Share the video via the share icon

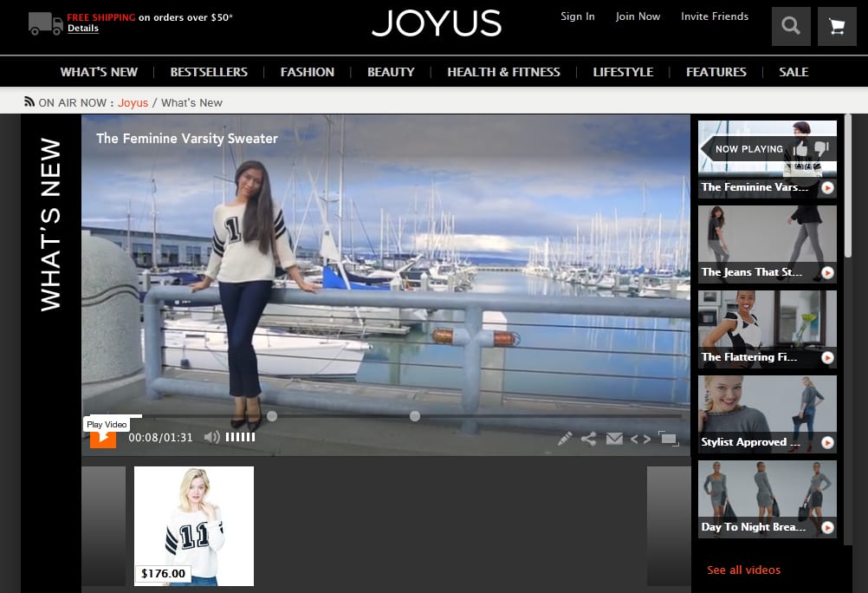pos(588,439)
